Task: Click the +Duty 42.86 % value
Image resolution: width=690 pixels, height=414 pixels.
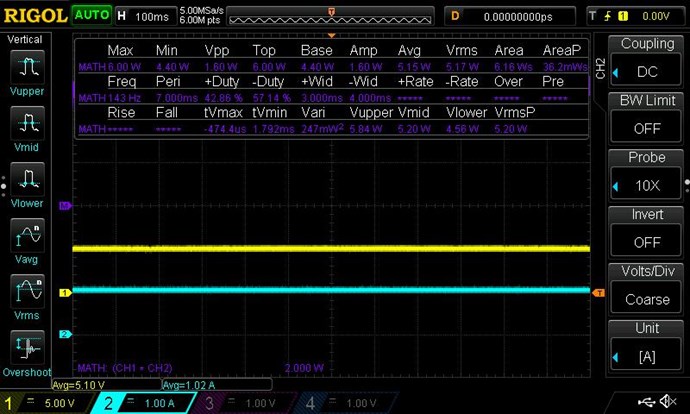Action: (x=224, y=98)
